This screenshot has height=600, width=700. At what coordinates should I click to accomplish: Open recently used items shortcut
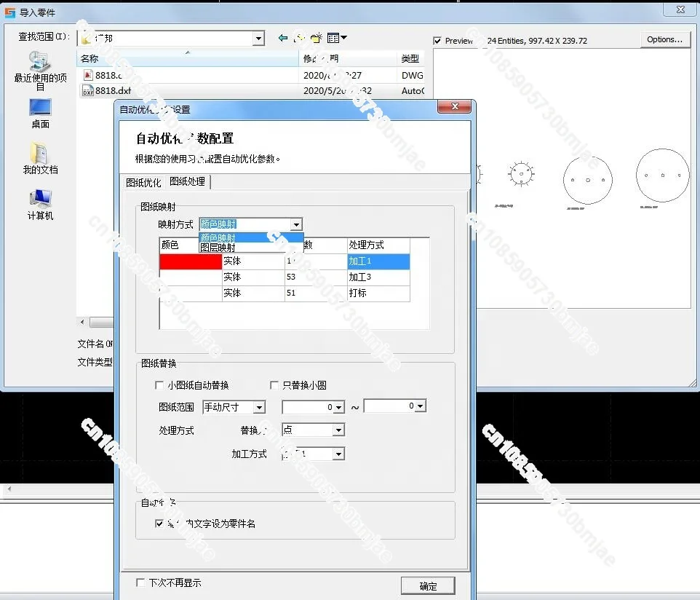point(40,71)
